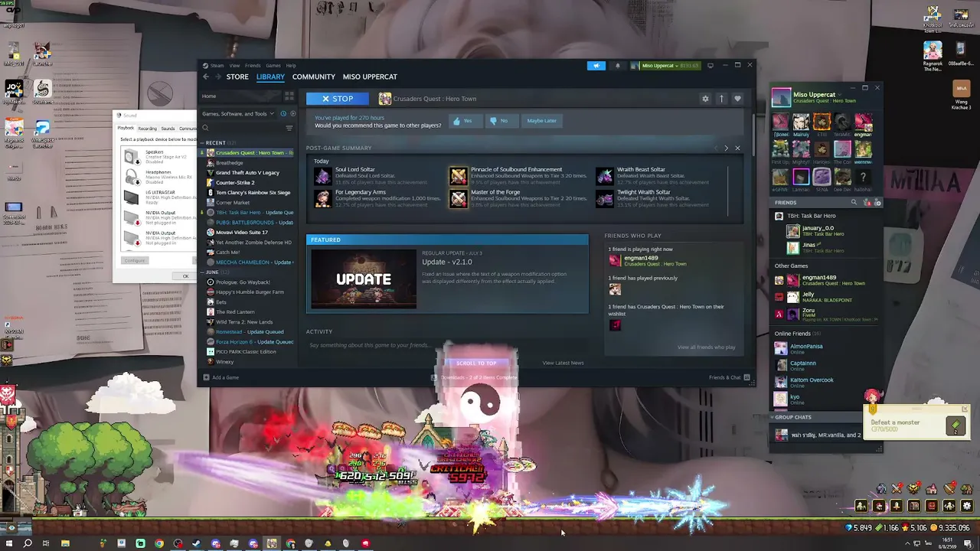The height and width of the screenshot is (551, 980).
Task: Choose Maybe Later for the recommendation
Action: point(541,121)
